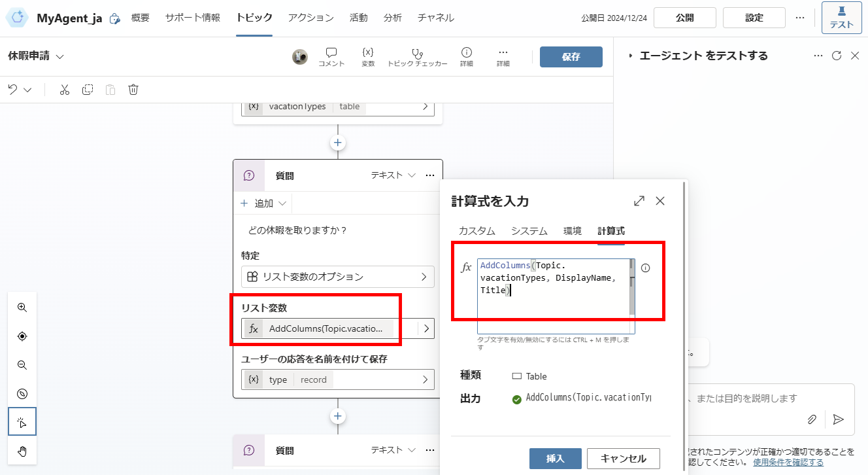Zoom out on the authoring canvas
Image resolution: width=868 pixels, height=475 pixels.
[22, 364]
